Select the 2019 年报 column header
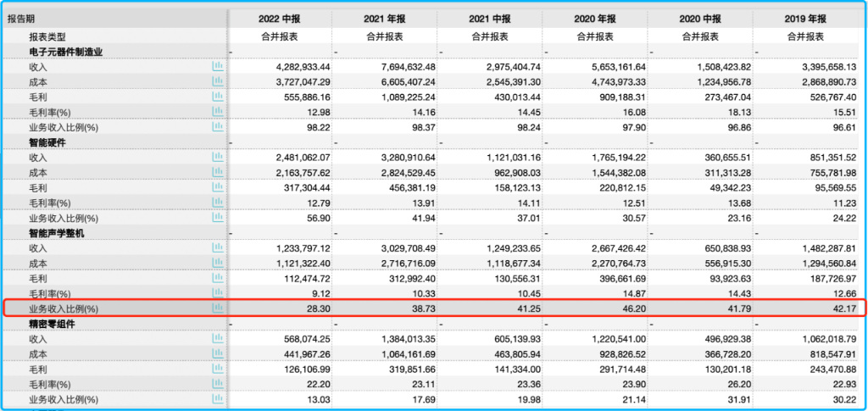 click(806, 19)
